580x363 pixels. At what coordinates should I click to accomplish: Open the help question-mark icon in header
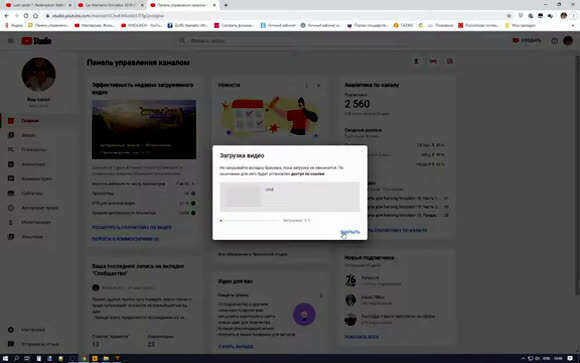click(554, 41)
